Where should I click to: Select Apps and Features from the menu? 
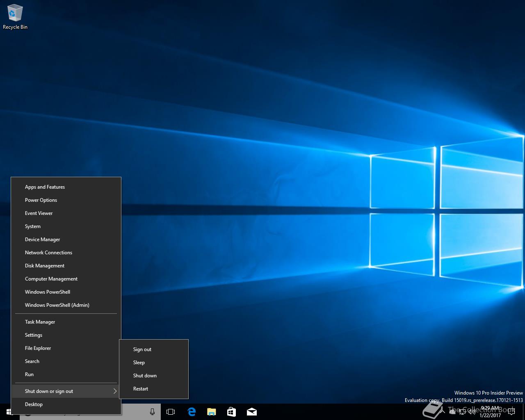click(x=66, y=187)
